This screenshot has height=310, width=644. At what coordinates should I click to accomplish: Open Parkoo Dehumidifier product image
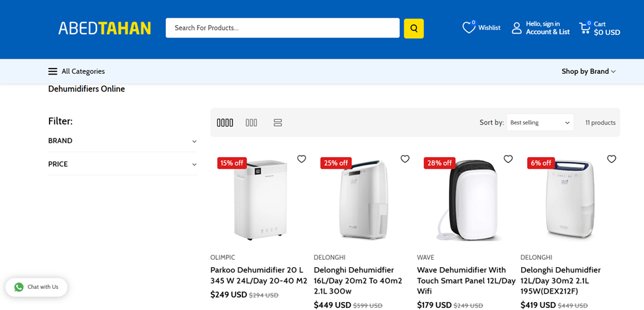click(x=260, y=200)
